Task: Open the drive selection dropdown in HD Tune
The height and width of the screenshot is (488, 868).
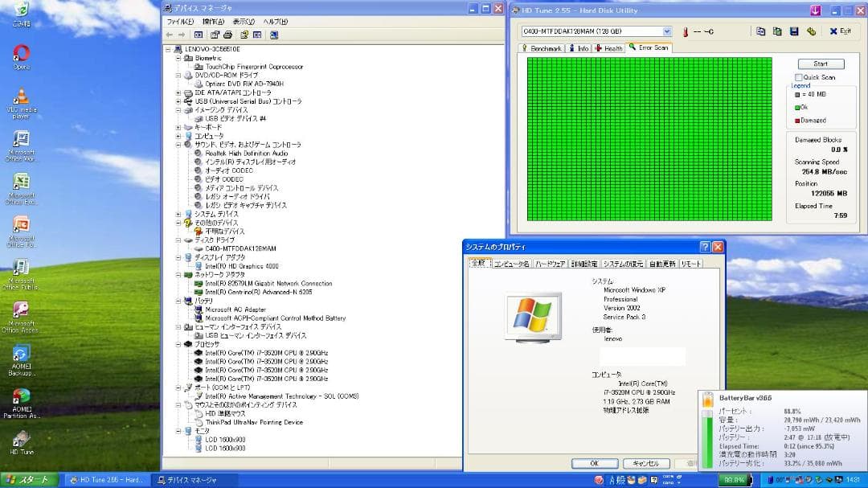Action: pyautogui.click(x=667, y=31)
